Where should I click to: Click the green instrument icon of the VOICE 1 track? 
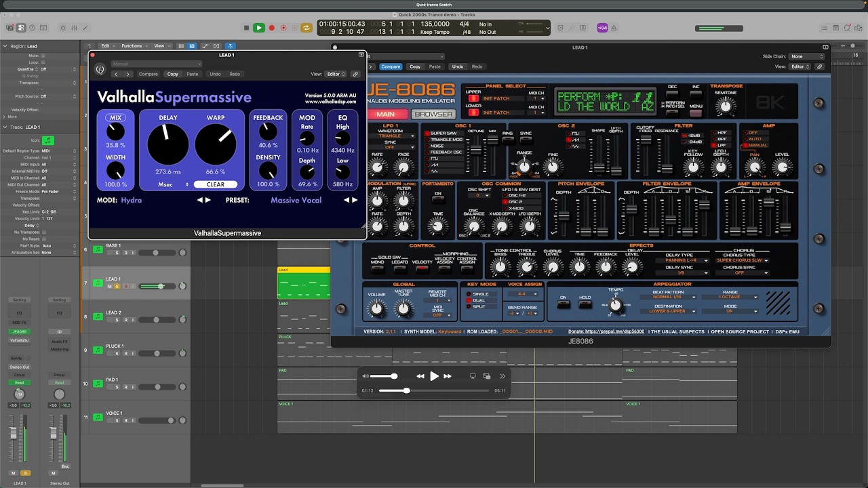point(98,417)
